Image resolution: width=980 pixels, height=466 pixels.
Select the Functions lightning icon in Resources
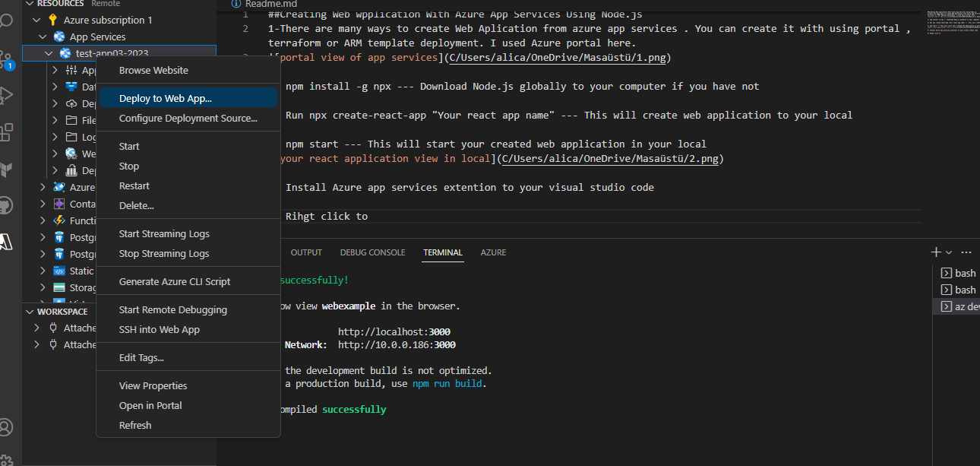pyautogui.click(x=58, y=220)
